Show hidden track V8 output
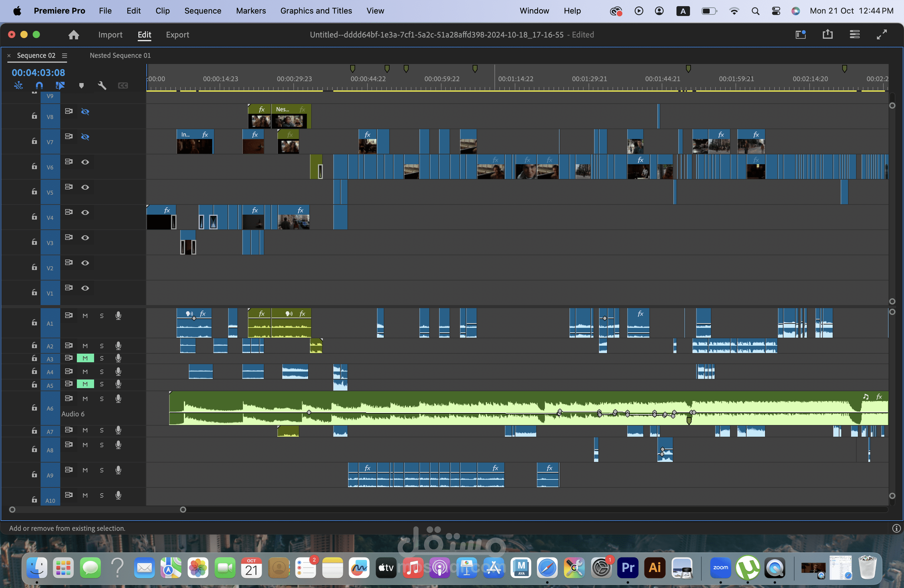The image size is (904, 588). tap(85, 112)
